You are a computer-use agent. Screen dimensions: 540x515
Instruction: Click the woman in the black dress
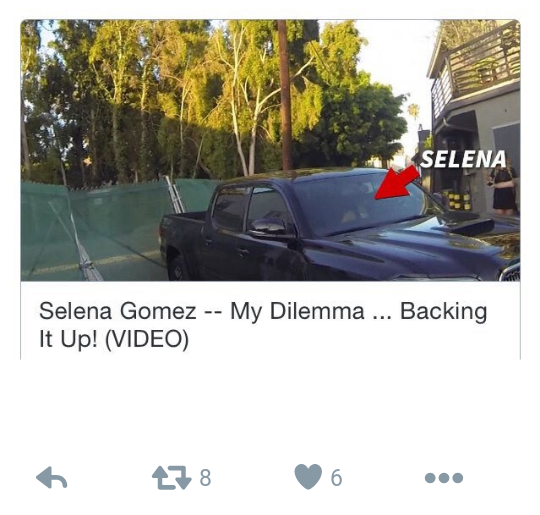click(504, 189)
